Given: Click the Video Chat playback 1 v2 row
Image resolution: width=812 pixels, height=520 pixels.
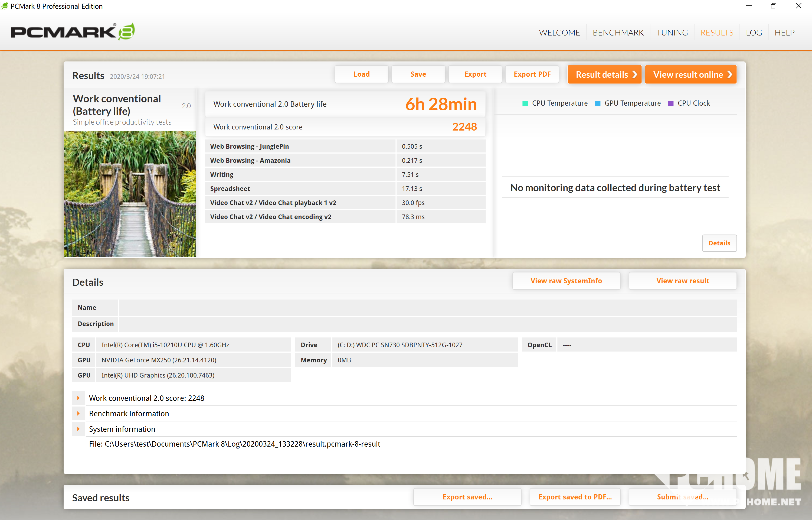Looking at the screenshot, I should [345, 203].
